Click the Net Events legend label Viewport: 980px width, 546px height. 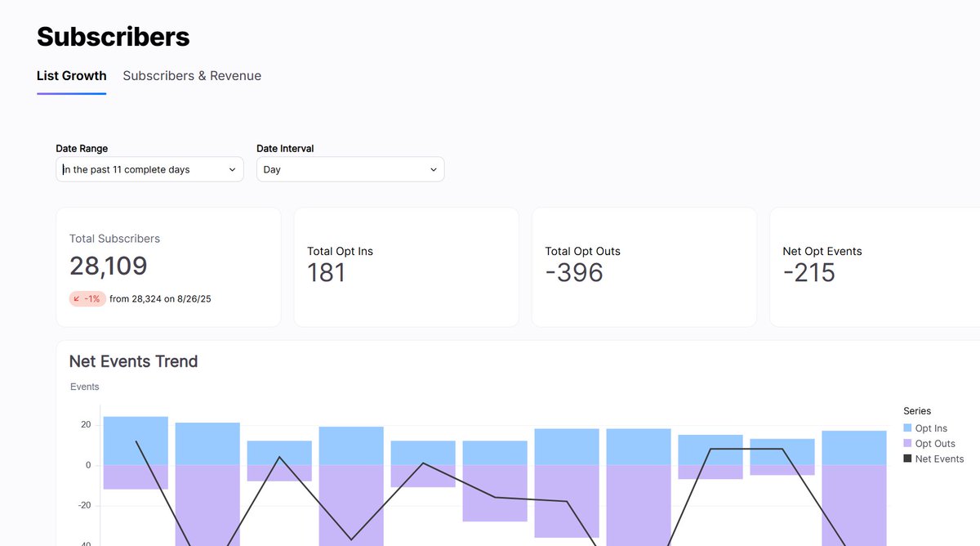[x=939, y=459]
